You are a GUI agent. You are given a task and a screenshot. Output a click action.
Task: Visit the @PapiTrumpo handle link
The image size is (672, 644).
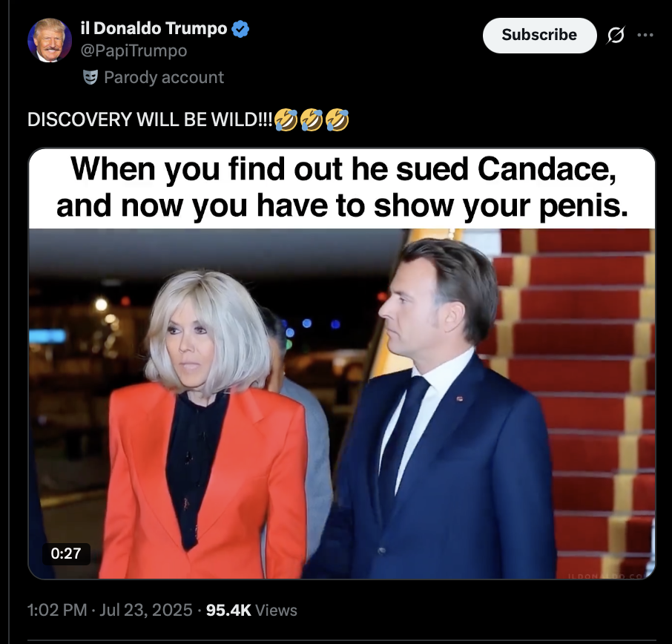[x=134, y=50]
